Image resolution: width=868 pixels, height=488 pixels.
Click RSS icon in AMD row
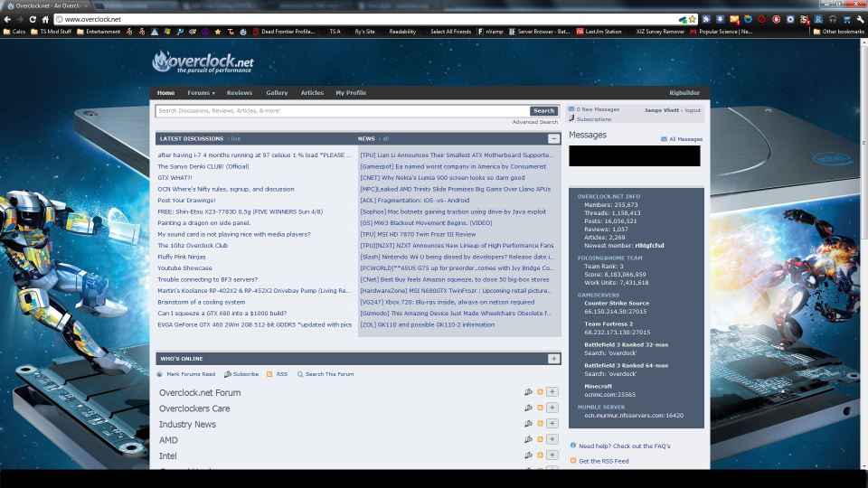(541, 439)
